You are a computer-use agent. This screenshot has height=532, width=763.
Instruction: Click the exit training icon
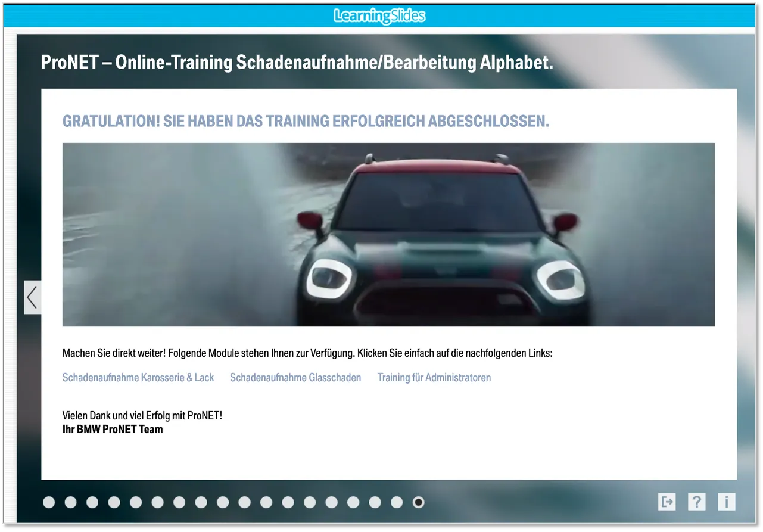coord(667,502)
